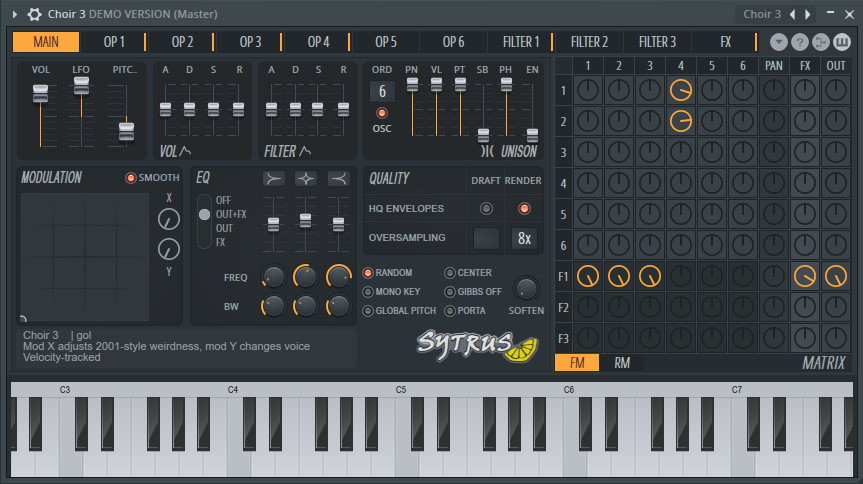Click the low shelf EQ band icon
863x484 pixels.
pos(274,178)
